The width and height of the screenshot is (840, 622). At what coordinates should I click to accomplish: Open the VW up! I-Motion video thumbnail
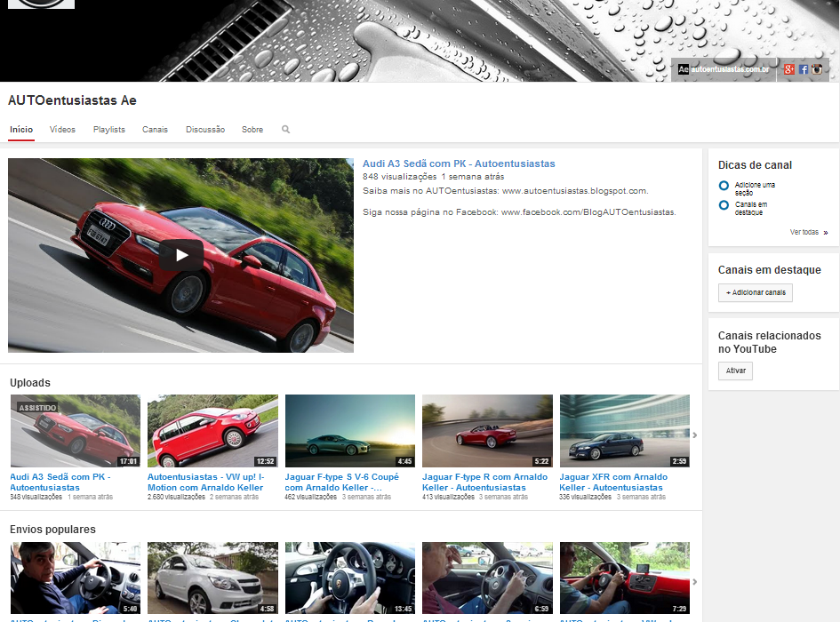click(x=212, y=431)
